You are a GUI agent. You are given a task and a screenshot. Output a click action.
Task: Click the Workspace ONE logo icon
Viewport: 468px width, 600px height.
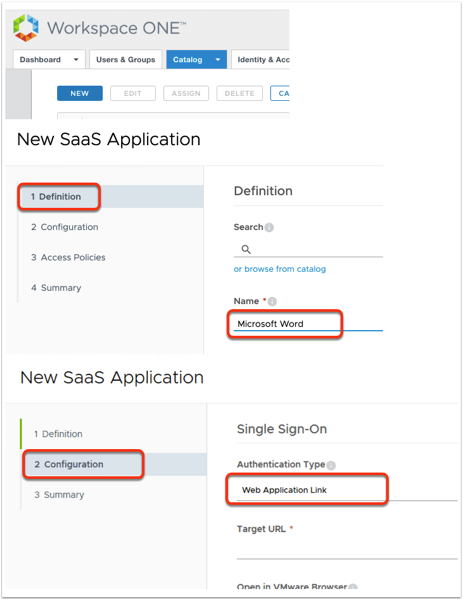pyautogui.click(x=26, y=28)
